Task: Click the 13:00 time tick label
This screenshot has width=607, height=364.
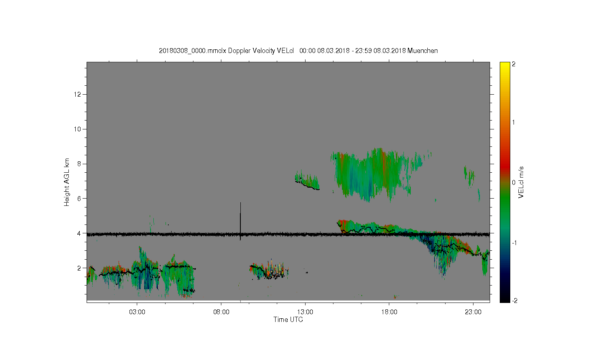Action: pyautogui.click(x=305, y=312)
